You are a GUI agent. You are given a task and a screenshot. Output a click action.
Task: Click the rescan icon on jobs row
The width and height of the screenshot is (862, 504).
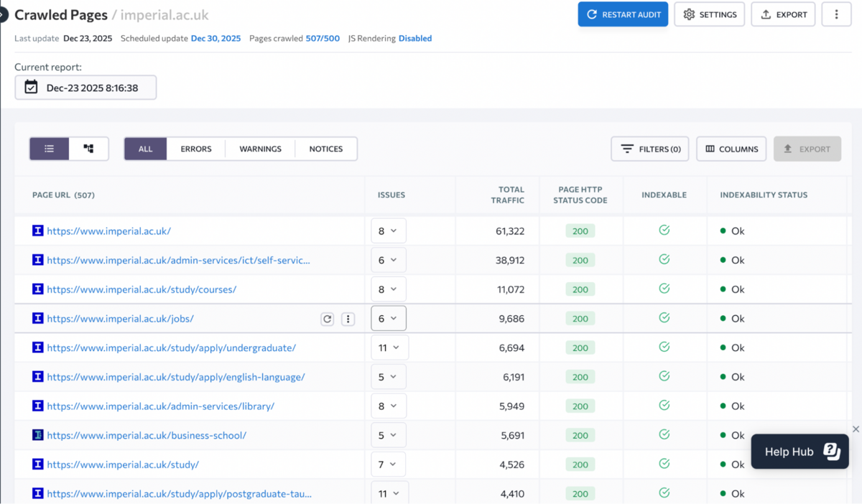(328, 319)
